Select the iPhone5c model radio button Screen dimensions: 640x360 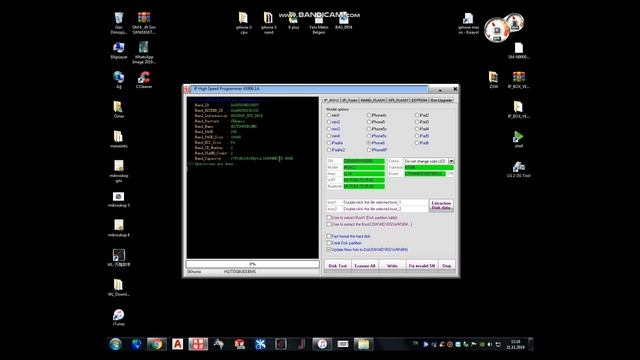(x=377, y=129)
